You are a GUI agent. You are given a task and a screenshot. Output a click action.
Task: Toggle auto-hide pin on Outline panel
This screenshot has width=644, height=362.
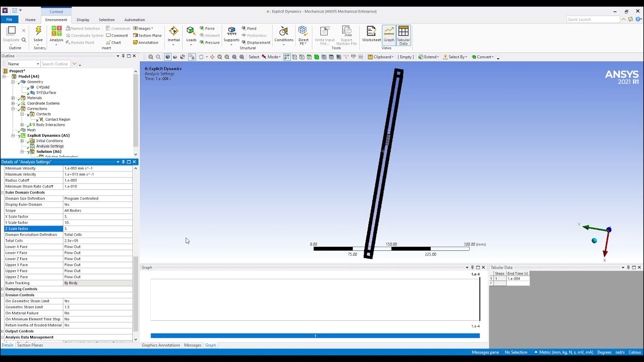click(x=123, y=56)
